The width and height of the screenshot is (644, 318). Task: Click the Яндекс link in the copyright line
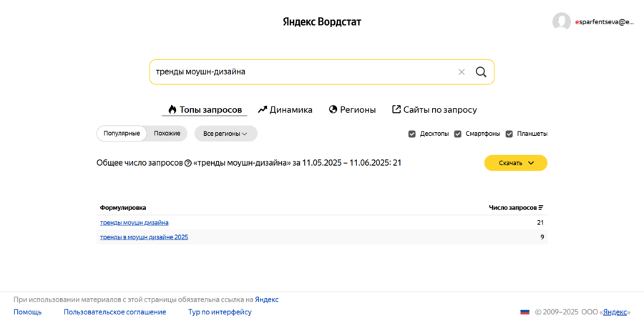[x=615, y=312]
